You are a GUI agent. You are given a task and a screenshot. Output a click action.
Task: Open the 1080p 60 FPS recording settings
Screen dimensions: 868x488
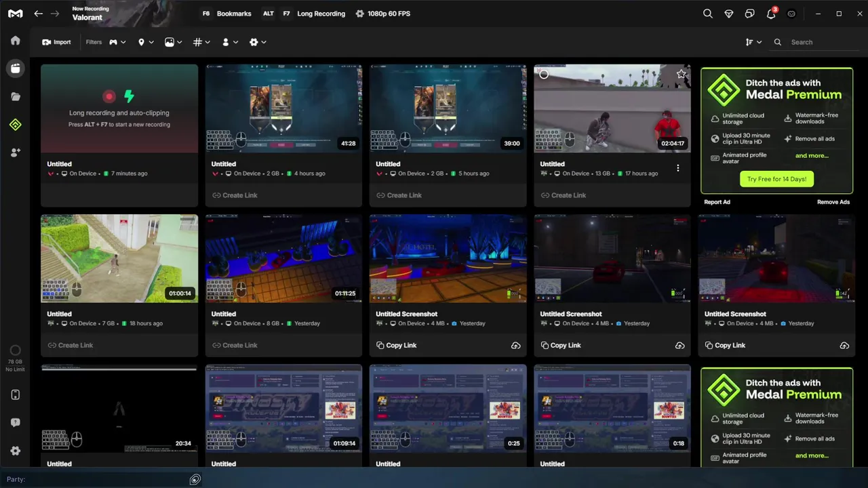382,14
